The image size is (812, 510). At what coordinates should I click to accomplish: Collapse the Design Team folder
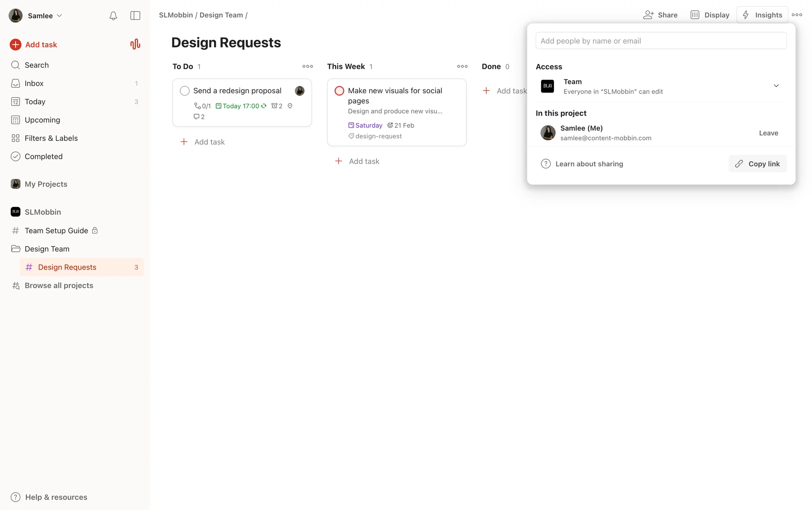(x=16, y=249)
